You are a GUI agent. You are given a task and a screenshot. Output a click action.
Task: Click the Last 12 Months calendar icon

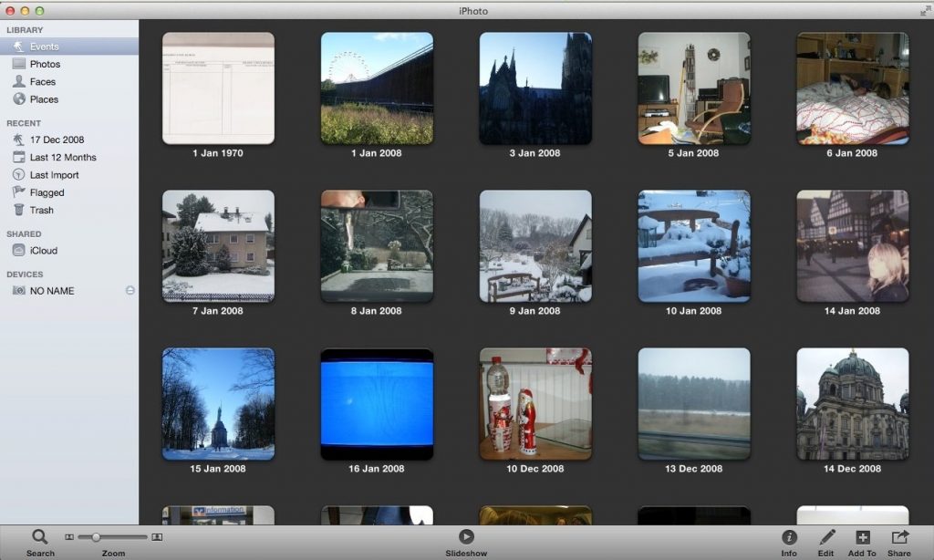coord(19,157)
